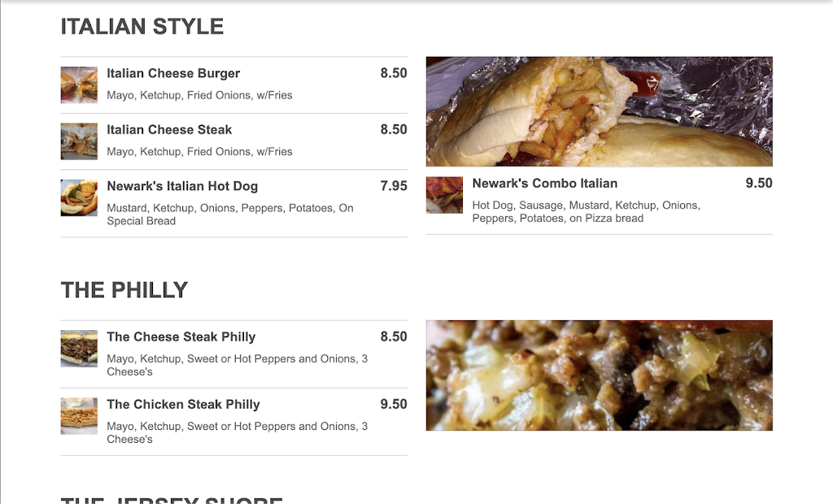Viewport: 833px width, 504px height.
Task: Click the Chicken Steak Philly 9.50 price
Action: (x=394, y=404)
